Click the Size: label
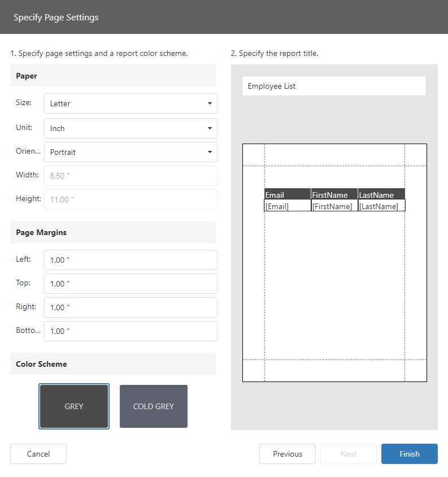The height and width of the screenshot is (477, 448). [24, 102]
